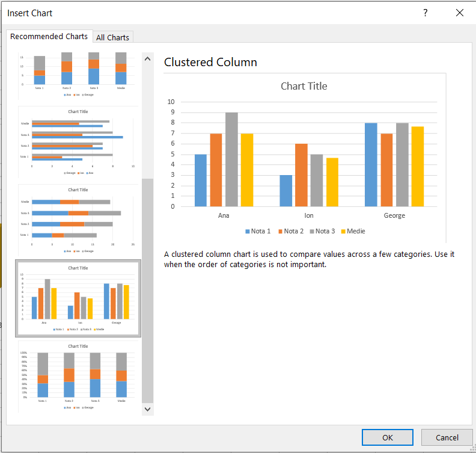476x453 pixels.
Task: Click the highlighted clustered column thumbnail
Action: point(78,298)
